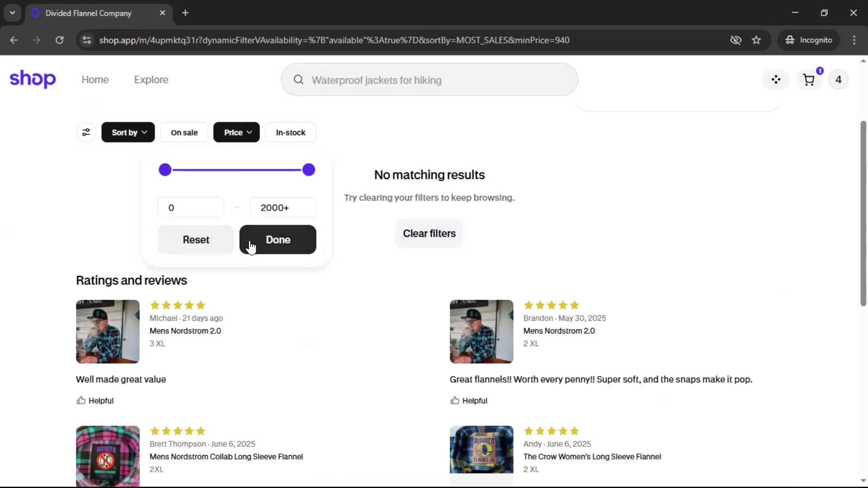Toggle the On sale filter

[x=184, y=132]
